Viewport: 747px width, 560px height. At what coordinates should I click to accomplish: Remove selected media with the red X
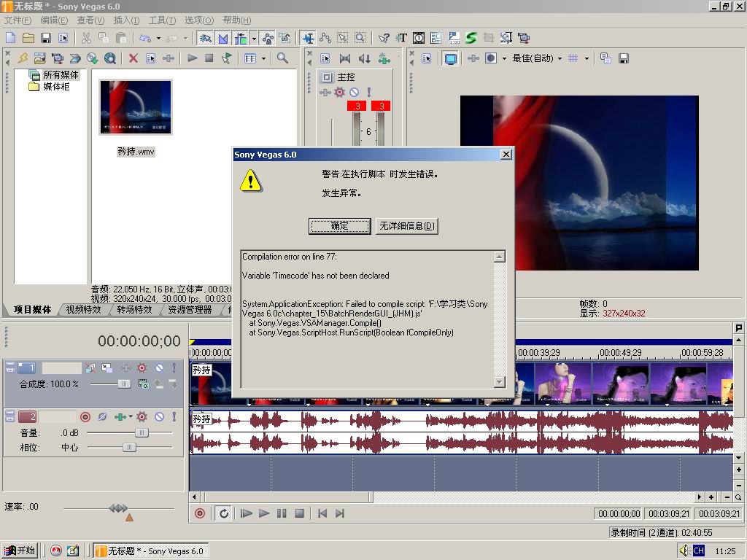(x=133, y=58)
